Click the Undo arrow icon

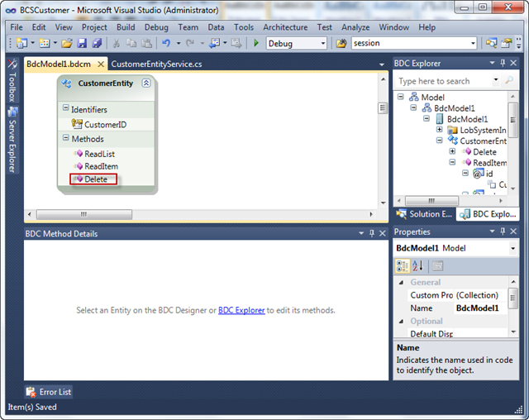pos(166,43)
